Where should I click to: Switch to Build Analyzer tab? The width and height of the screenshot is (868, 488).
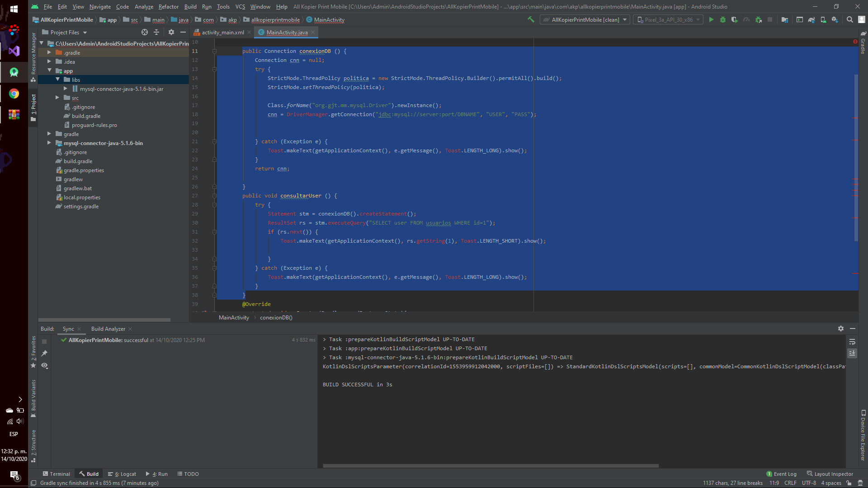(x=108, y=328)
